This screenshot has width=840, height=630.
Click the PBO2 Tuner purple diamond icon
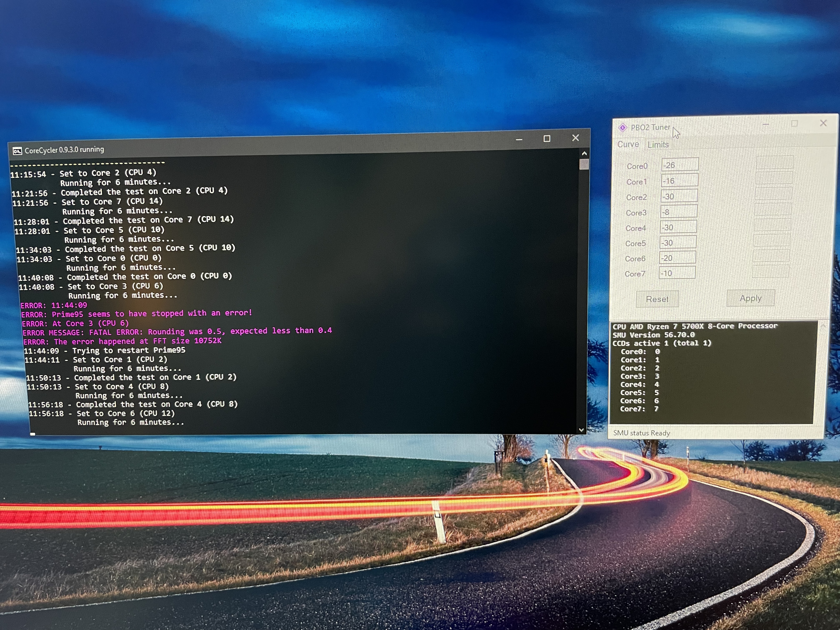(x=623, y=127)
